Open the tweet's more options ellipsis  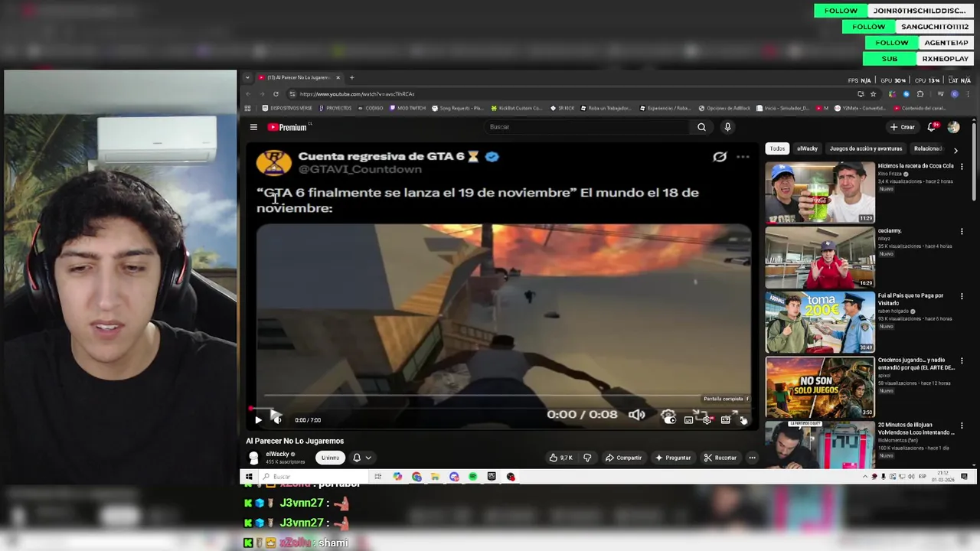743,157
